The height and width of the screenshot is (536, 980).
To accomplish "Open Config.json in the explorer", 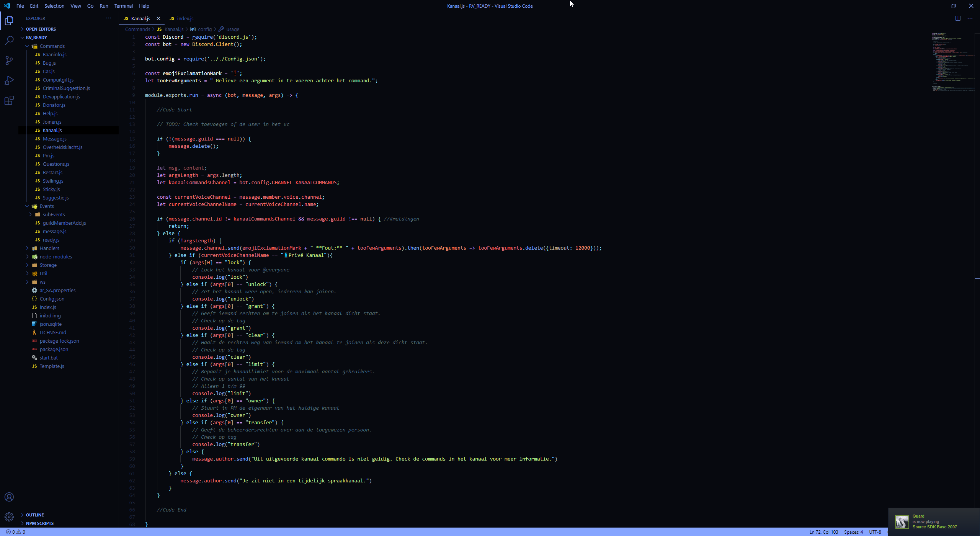I will (x=52, y=299).
